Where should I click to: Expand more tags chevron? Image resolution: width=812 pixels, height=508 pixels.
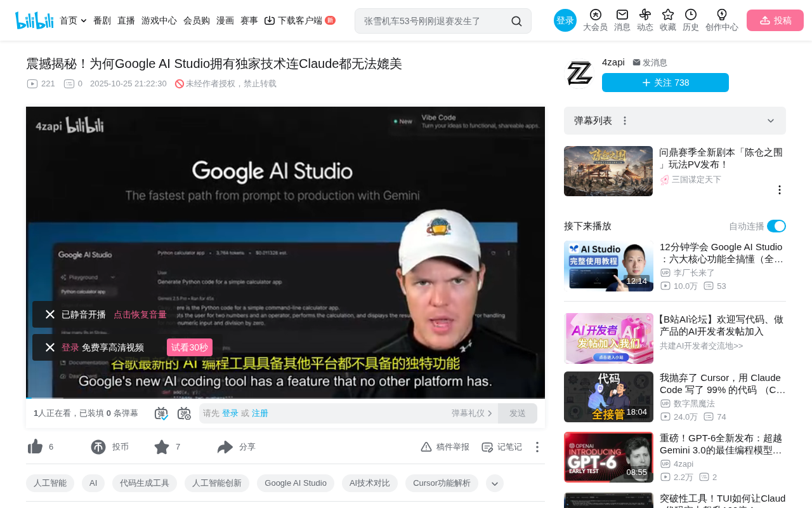(x=495, y=483)
